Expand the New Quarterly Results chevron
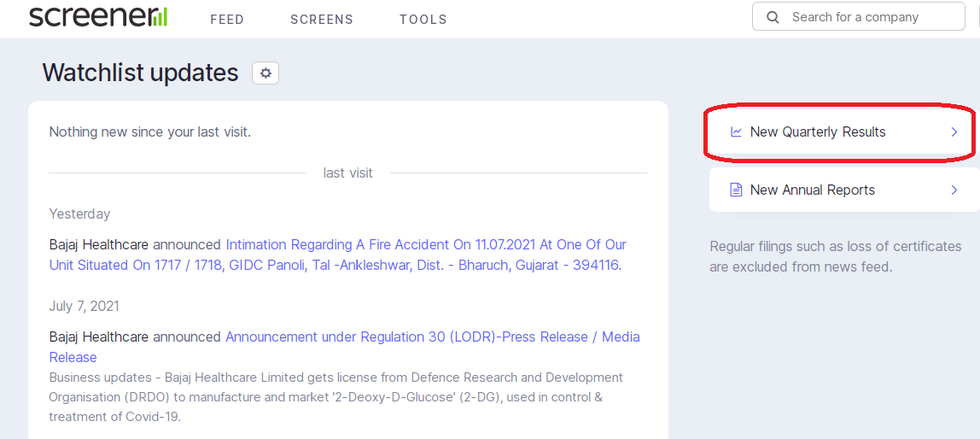The height and width of the screenshot is (439, 980). pos(954,132)
